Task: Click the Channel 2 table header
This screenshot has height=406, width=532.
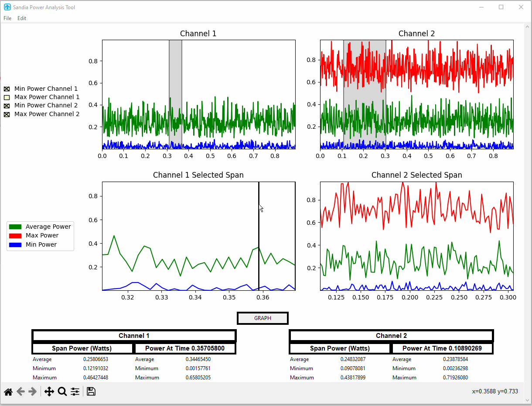Action: 391,336
